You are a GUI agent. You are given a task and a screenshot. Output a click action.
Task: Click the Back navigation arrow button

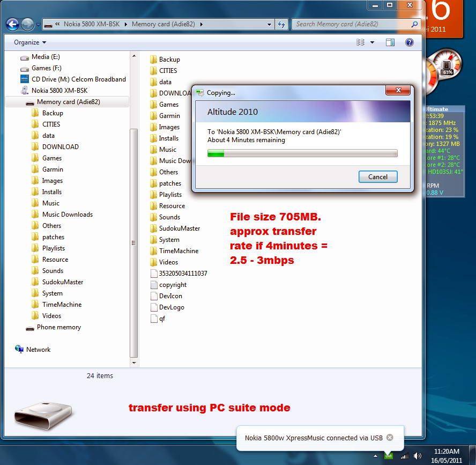12,24
